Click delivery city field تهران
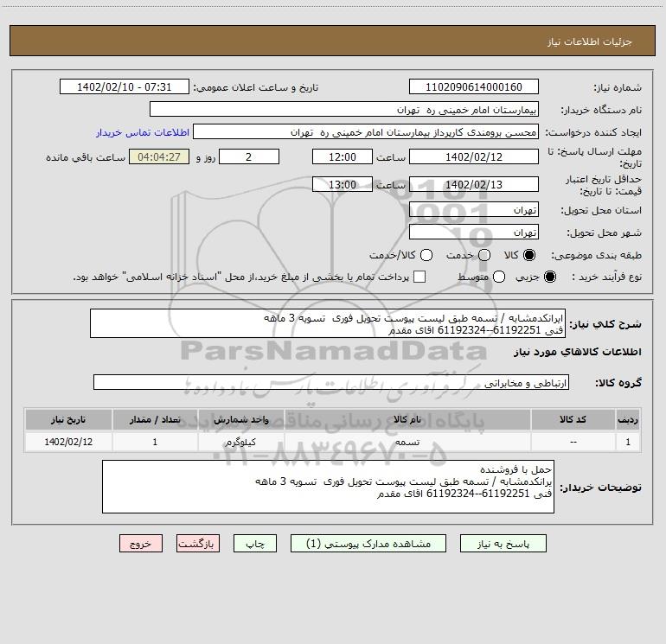 (474, 232)
